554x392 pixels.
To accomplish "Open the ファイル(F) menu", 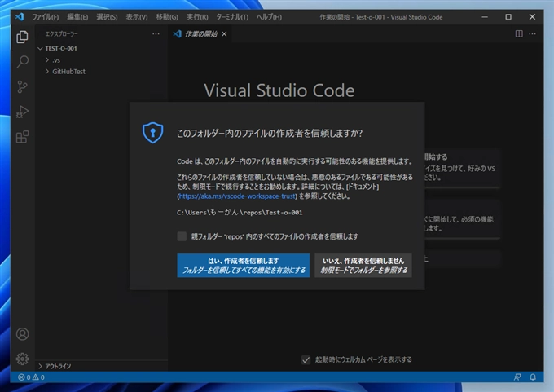I will (x=46, y=17).
